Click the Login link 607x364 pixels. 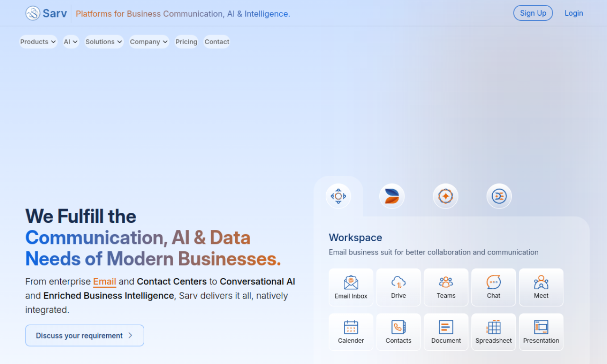574,13
